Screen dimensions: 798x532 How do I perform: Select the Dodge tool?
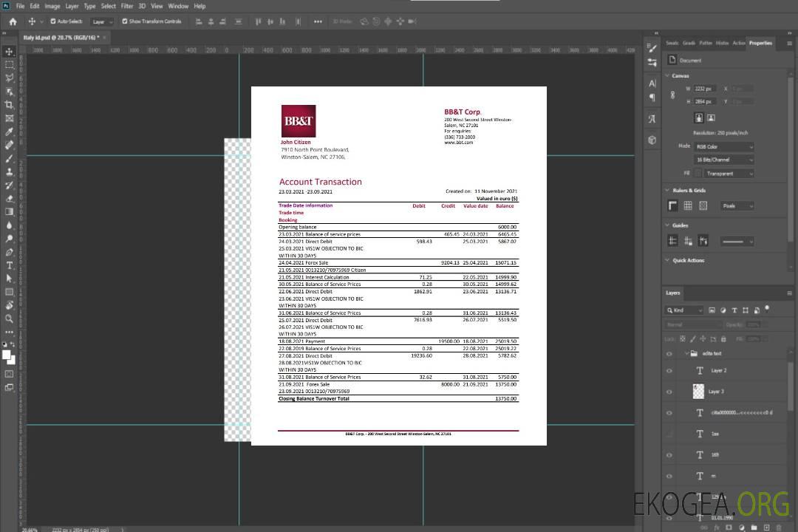9,238
